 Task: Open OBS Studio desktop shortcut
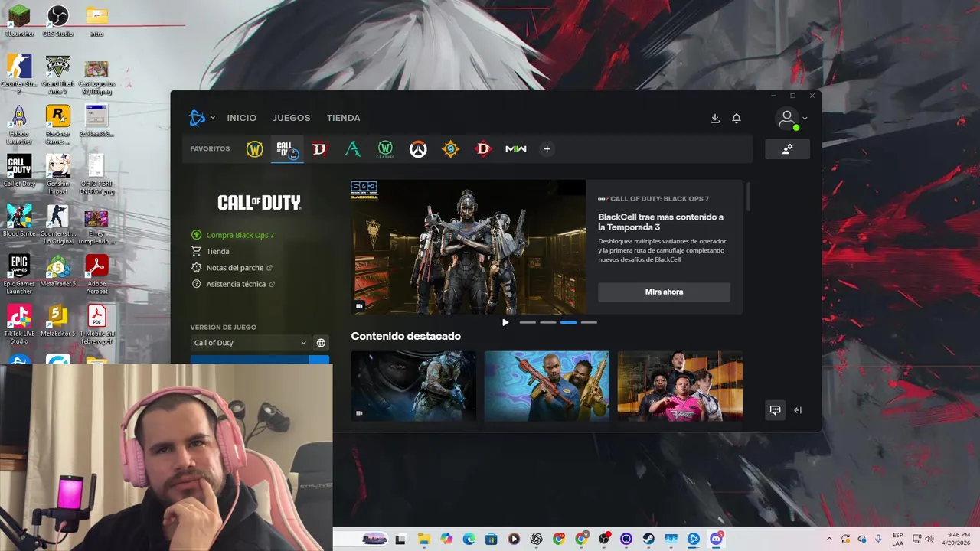coord(58,21)
